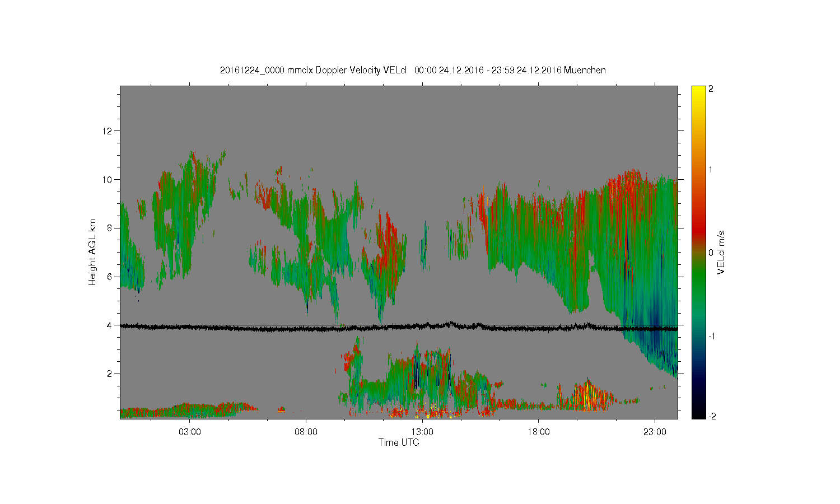This screenshot has width=840, height=504.
Task: Click the colorbar label -2
Action: [x=712, y=416]
